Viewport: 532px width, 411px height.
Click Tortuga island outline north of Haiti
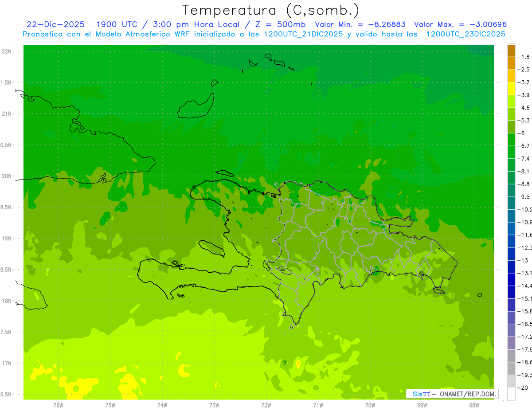tap(225, 173)
